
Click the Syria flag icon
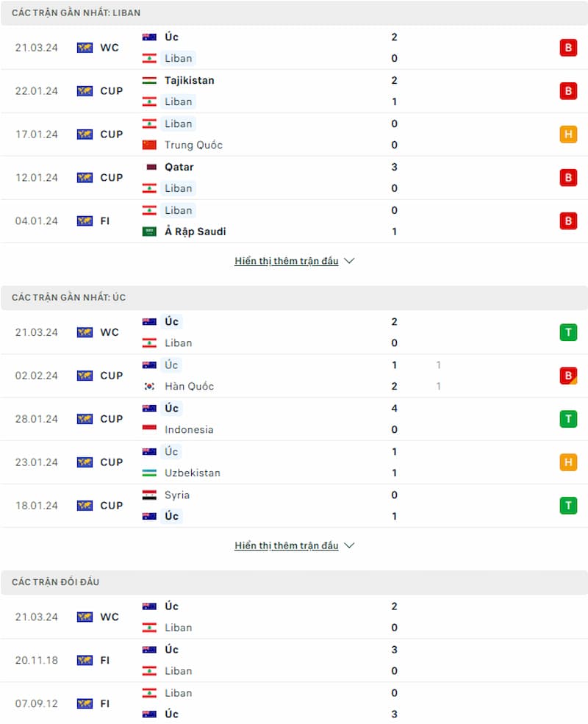tap(149, 495)
